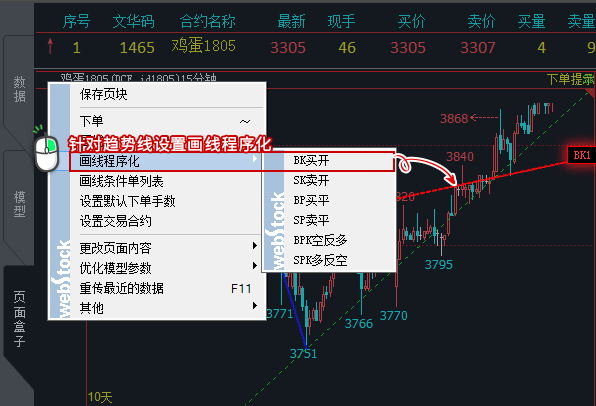
Task: Expand 更改页面内容 submenu arrow
Action: [255, 246]
